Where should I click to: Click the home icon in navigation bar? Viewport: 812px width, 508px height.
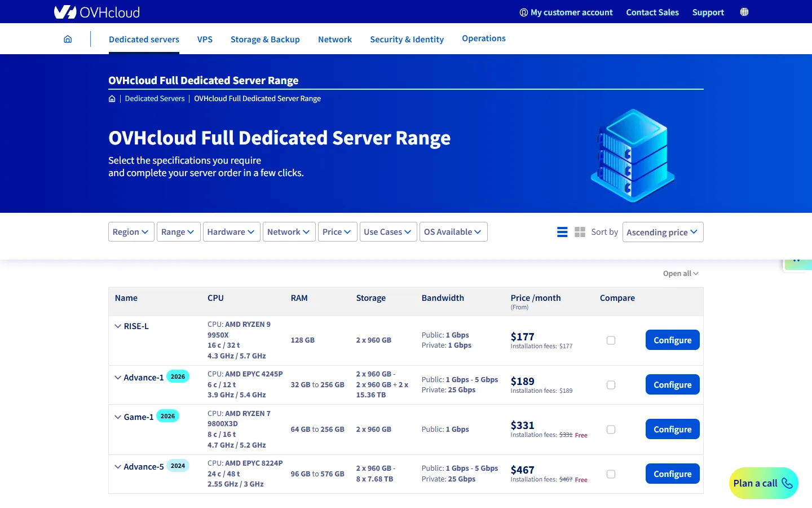pos(68,39)
